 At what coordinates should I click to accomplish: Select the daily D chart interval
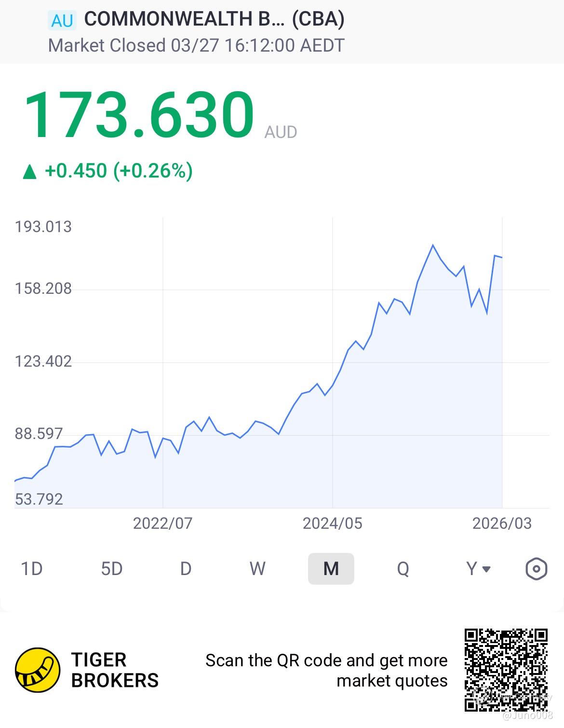pyautogui.click(x=186, y=569)
